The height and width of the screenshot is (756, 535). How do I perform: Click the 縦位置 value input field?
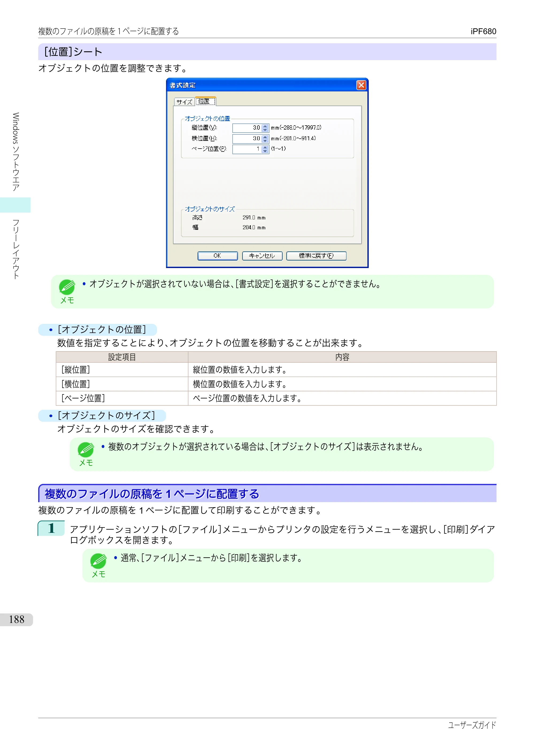pos(247,128)
